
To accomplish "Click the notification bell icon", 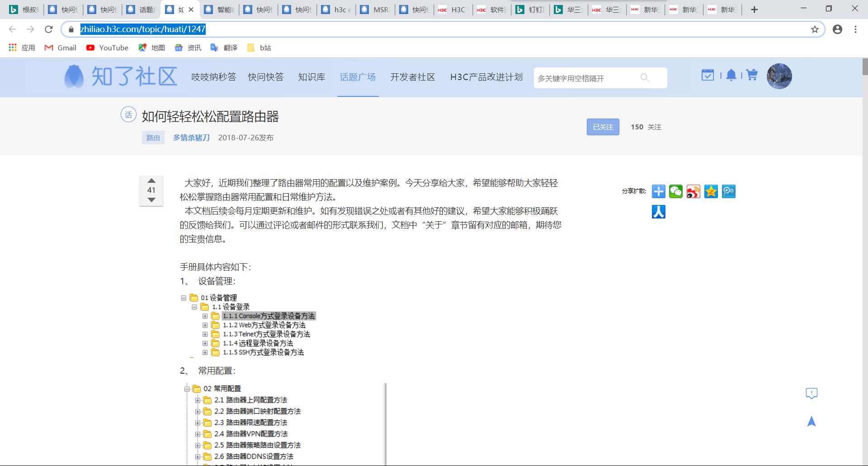I will click(x=731, y=75).
